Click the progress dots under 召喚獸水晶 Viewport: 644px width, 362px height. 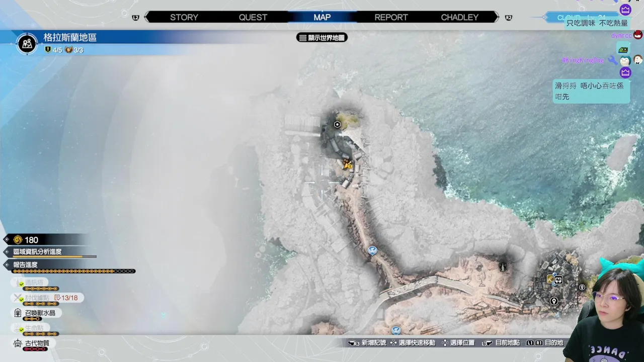pos(32,319)
